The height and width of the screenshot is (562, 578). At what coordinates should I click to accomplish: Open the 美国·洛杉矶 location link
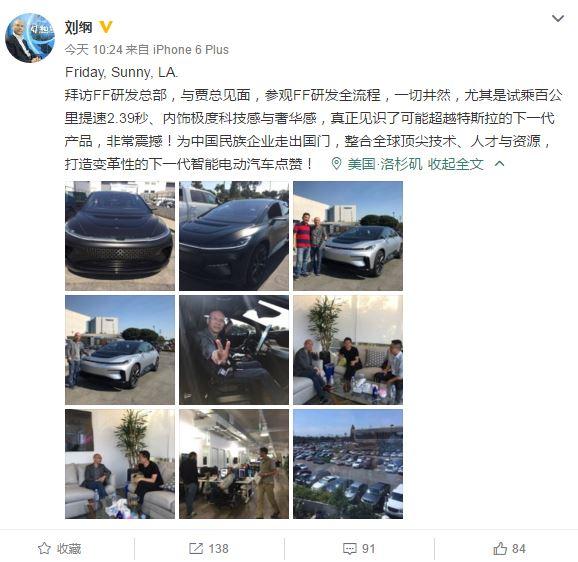click(384, 164)
